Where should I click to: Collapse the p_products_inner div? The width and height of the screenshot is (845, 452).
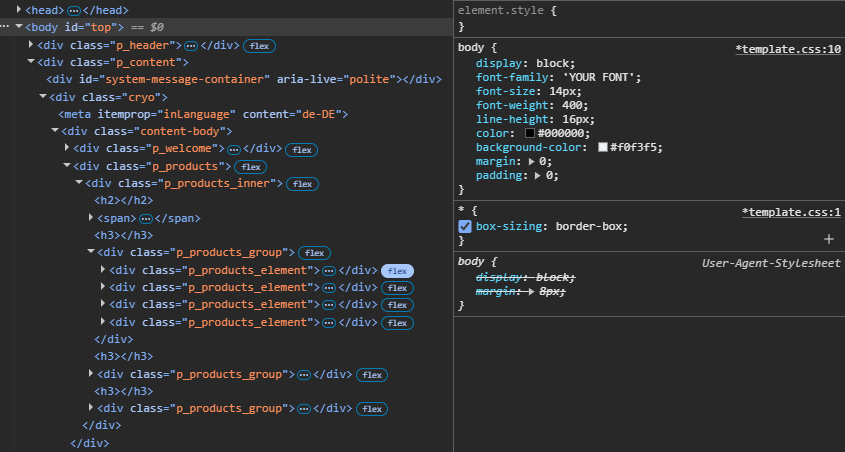pos(79,183)
